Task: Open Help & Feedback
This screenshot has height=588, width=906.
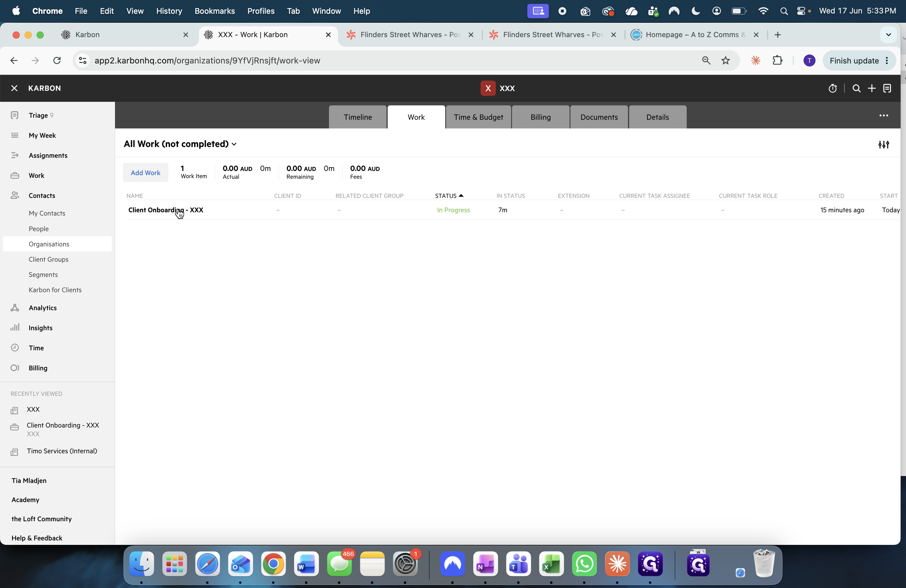Action: [37, 538]
